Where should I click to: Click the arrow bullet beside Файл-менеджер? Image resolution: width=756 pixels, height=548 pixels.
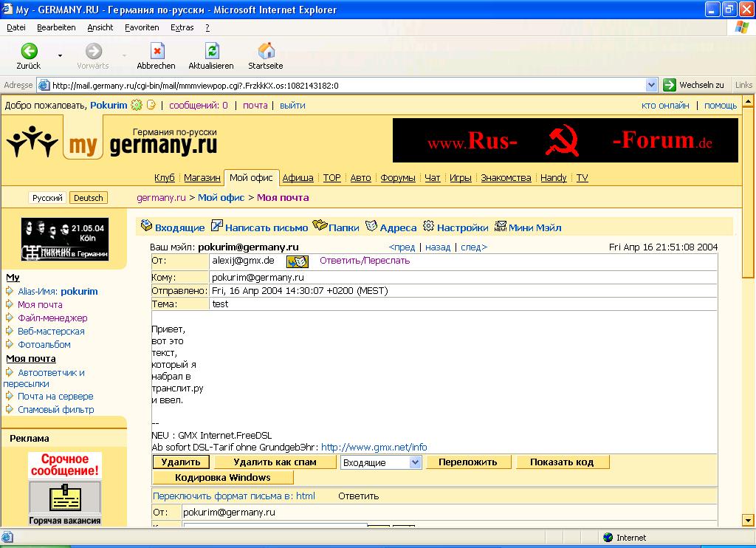tap(9, 318)
